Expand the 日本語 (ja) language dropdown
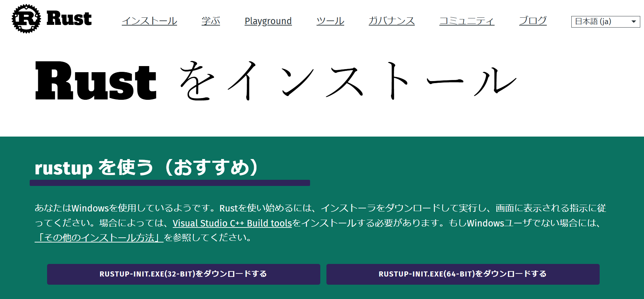Screen dimensions: 644x299 pos(605,21)
